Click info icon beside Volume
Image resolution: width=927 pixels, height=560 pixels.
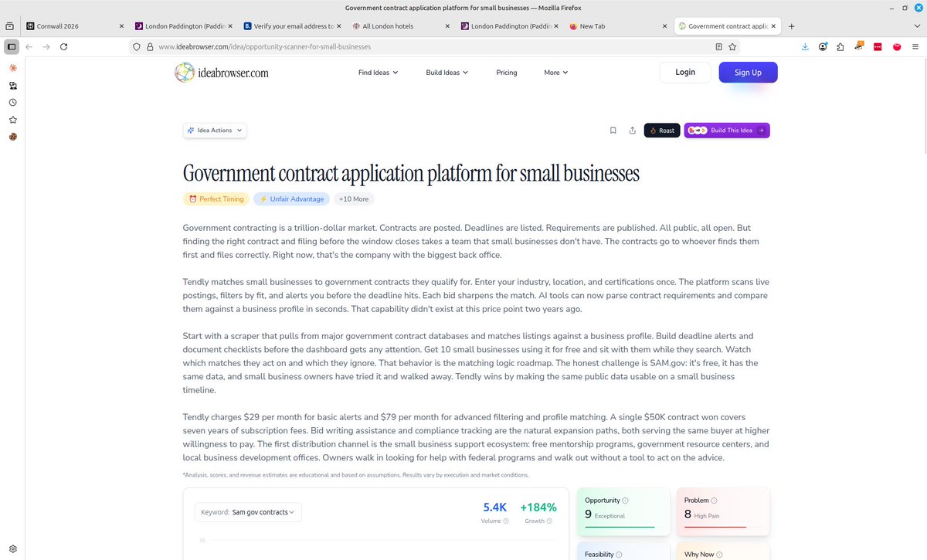(x=506, y=521)
